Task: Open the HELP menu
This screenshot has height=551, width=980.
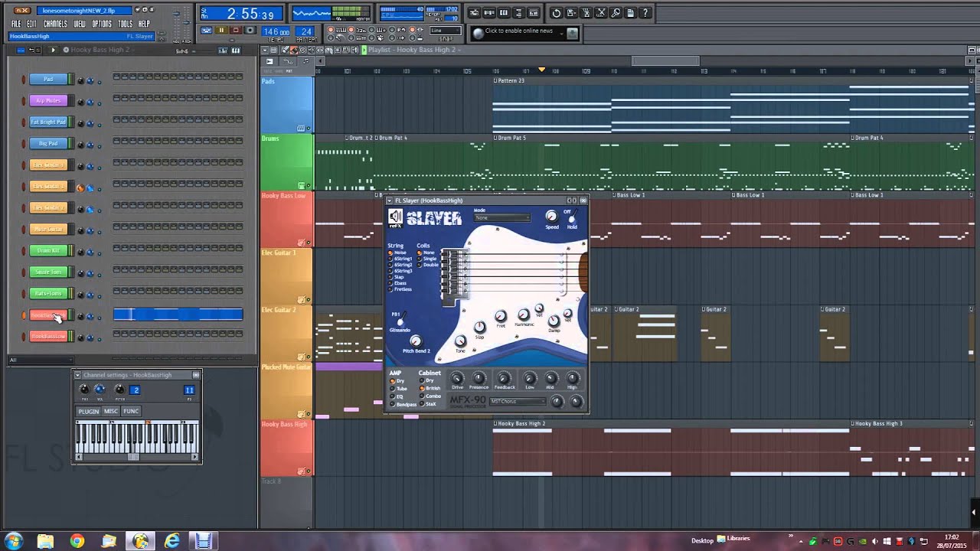Action: pos(144,24)
